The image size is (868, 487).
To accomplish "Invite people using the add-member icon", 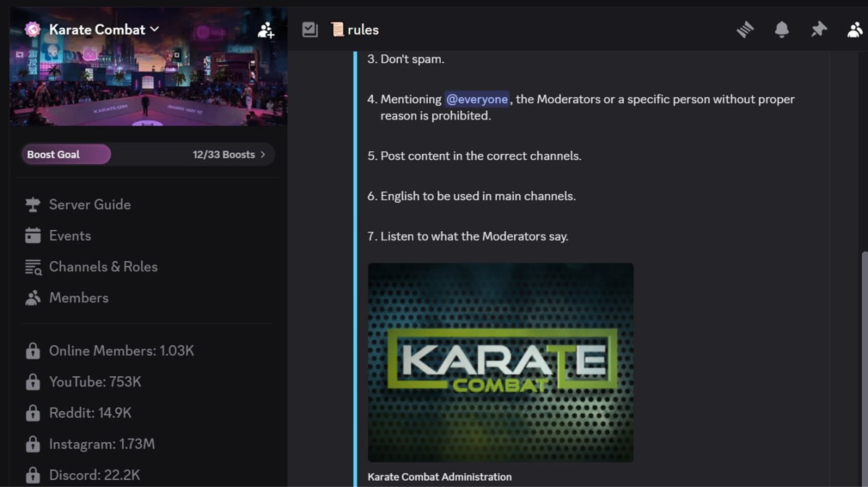I will coord(266,30).
